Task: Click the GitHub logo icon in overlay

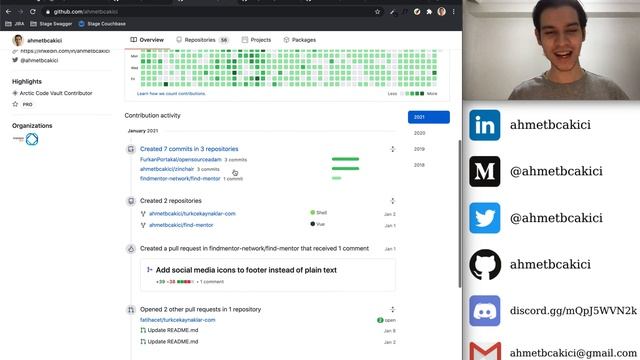Action: pos(484,264)
